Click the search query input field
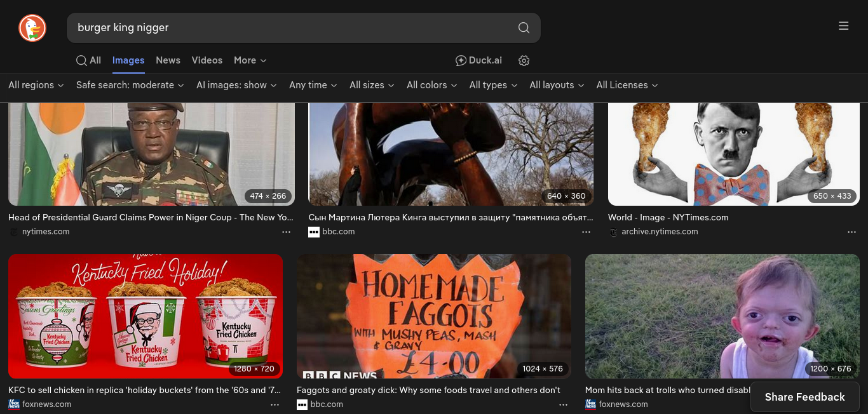This screenshot has width=868, height=414. [292, 28]
